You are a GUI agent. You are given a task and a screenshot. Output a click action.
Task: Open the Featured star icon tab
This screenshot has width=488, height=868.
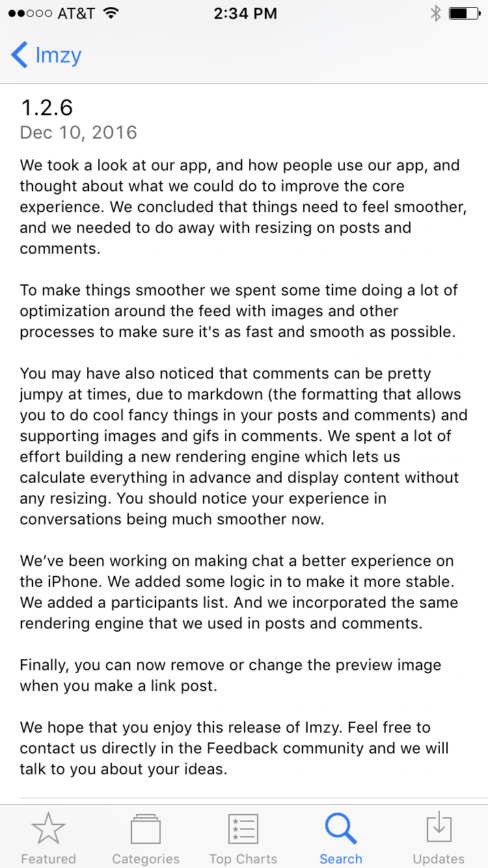tap(48, 829)
